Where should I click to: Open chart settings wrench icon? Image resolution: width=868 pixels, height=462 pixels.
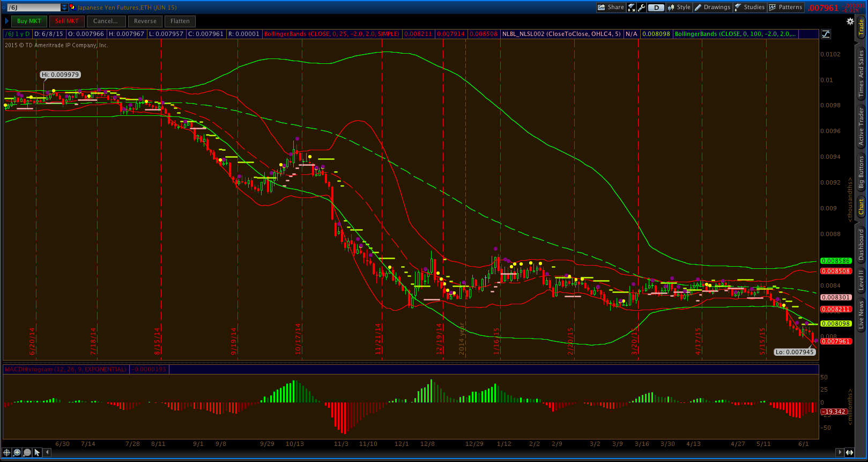[x=641, y=8]
